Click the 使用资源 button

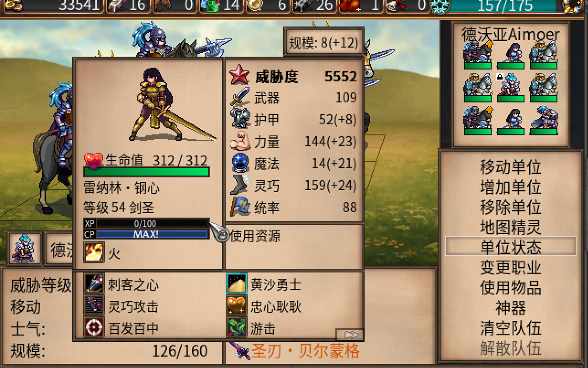click(x=255, y=236)
